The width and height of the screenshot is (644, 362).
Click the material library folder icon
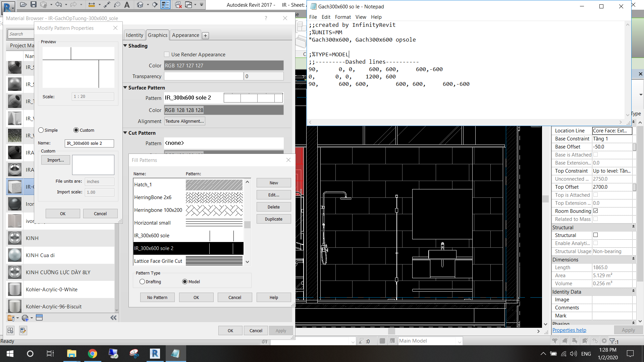(11, 318)
